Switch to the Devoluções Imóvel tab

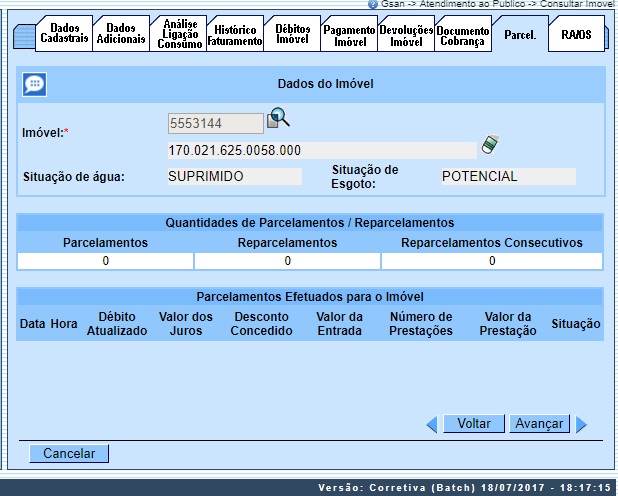coord(406,35)
